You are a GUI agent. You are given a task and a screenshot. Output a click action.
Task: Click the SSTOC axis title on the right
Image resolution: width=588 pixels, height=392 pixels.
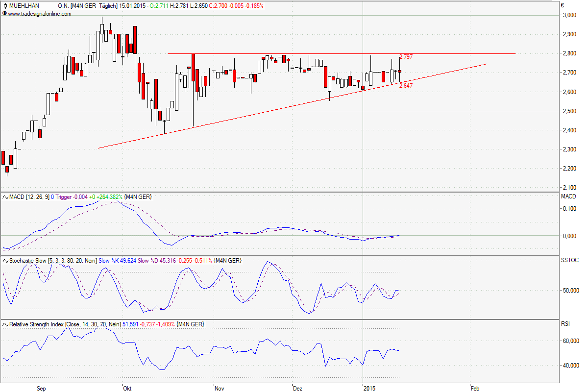tap(569, 260)
